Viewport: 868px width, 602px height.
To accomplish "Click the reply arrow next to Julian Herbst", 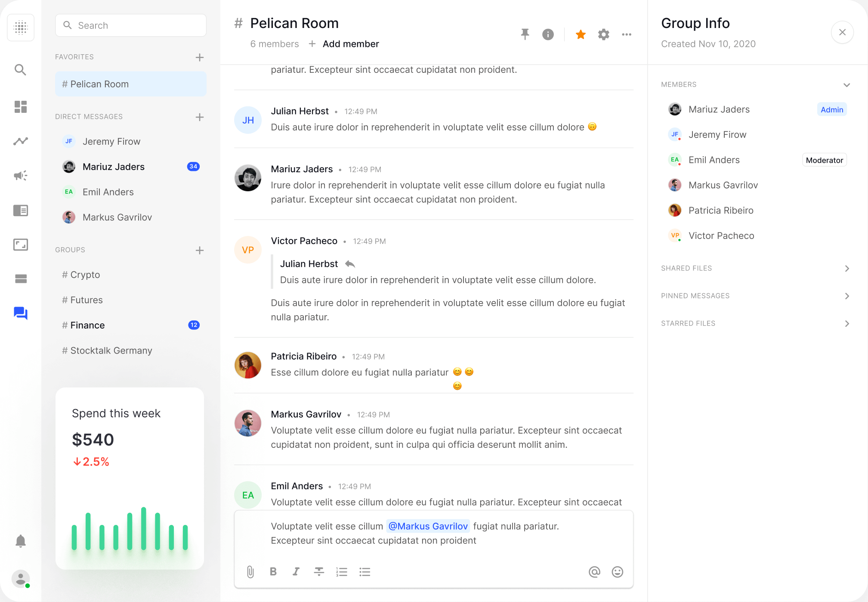I will pos(350,264).
